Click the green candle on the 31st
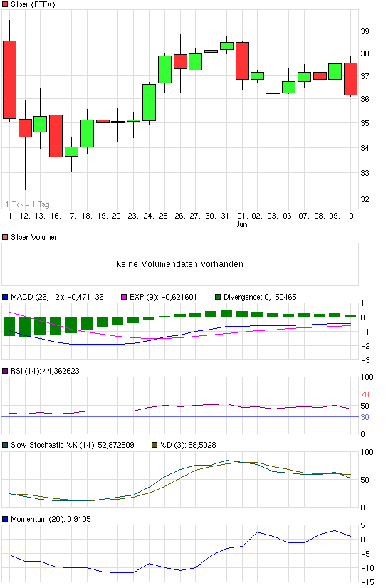 [x=227, y=46]
